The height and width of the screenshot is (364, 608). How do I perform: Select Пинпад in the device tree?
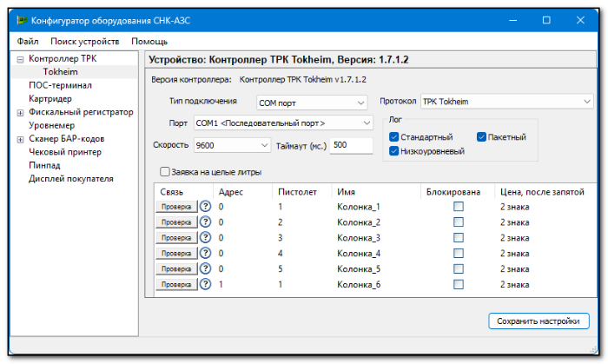[44, 165]
